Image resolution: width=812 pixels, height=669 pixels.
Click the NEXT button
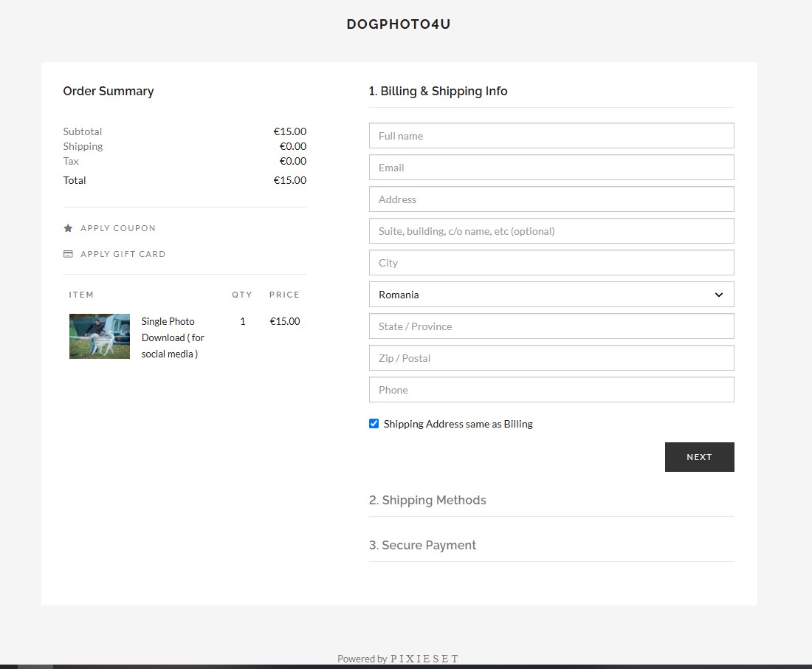pyautogui.click(x=700, y=457)
